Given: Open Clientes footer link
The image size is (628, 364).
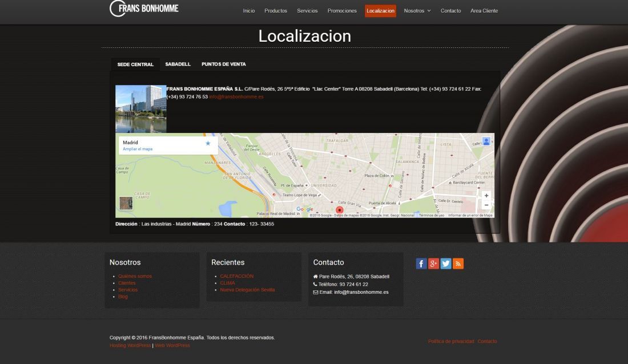Looking at the screenshot, I should point(127,283).
